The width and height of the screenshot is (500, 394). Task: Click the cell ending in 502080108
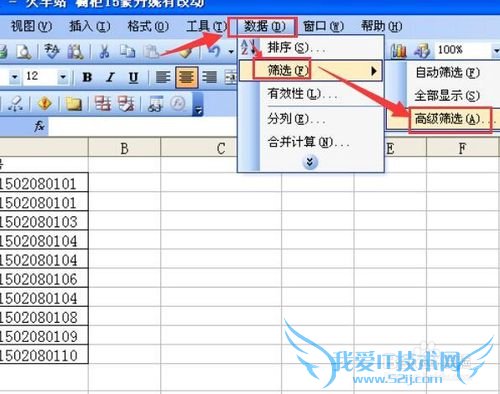44,317
